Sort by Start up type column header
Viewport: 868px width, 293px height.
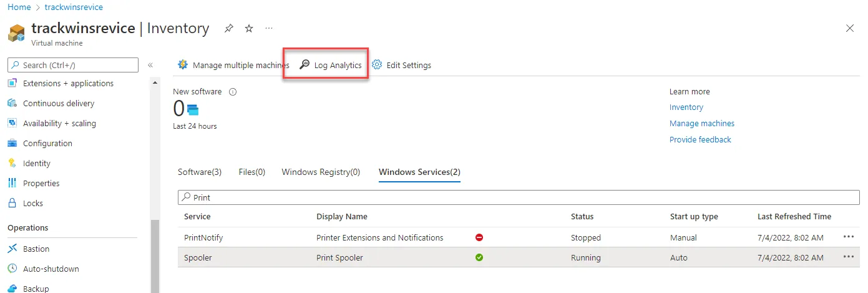click(694, 217)
